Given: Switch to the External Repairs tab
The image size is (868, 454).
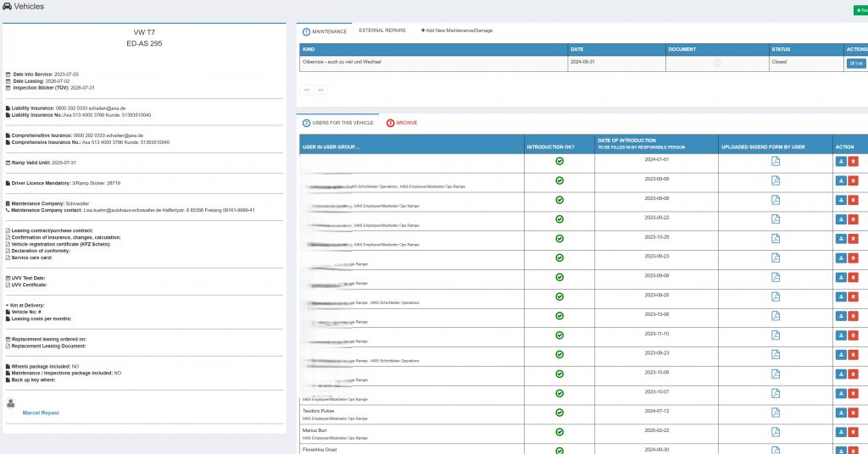Looking at the screenshot, I should pos(382,30).
